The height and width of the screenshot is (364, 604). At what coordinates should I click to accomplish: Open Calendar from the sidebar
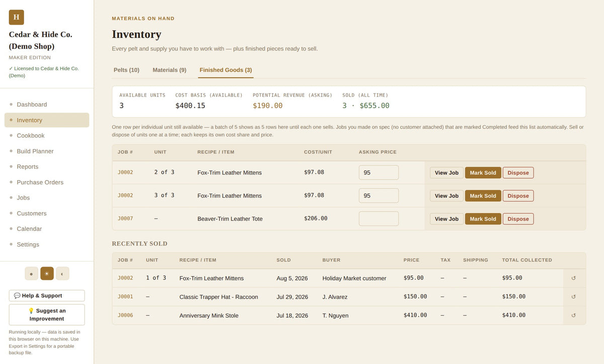[x=47, y=229]
